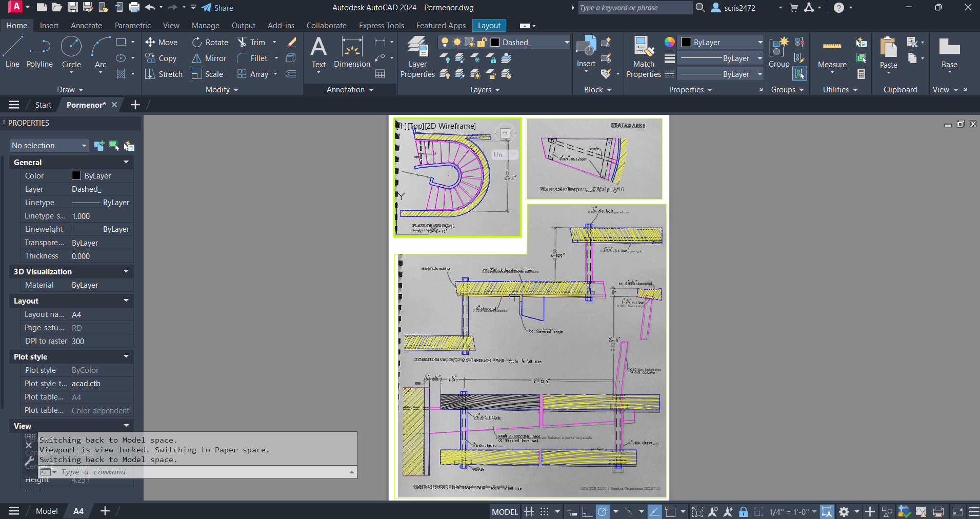Click the search keyword input box

635,8
